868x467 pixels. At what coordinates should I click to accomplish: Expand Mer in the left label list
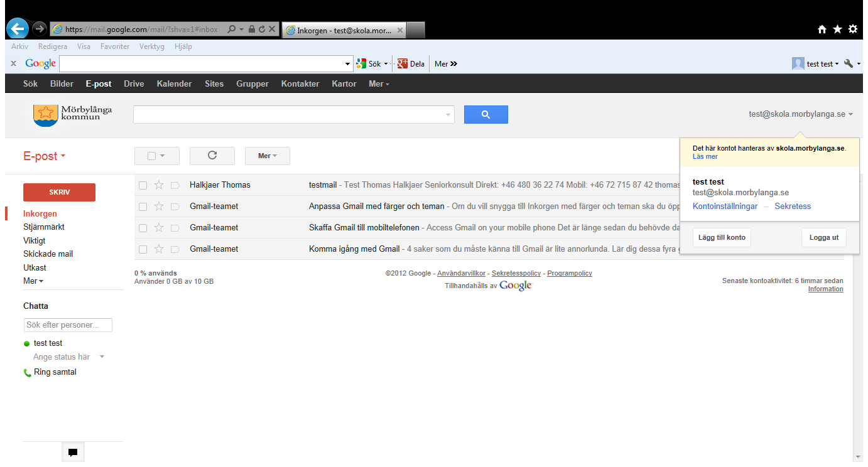coord(33,281)
